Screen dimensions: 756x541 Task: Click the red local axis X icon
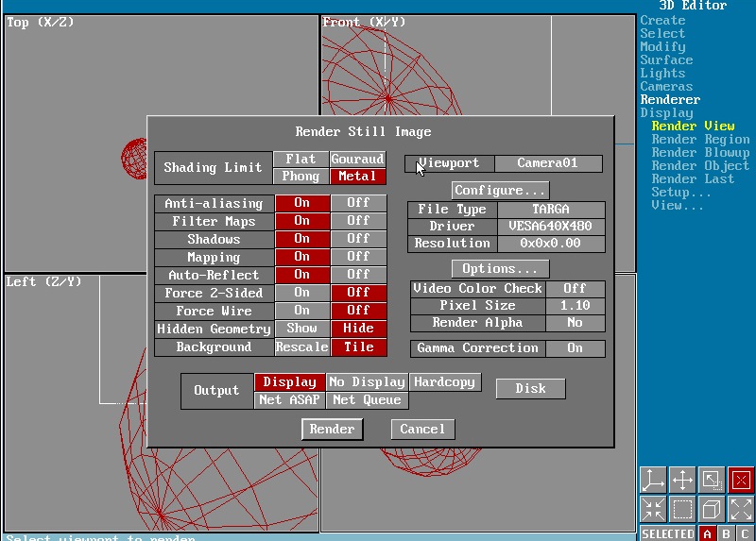(741, 480)
